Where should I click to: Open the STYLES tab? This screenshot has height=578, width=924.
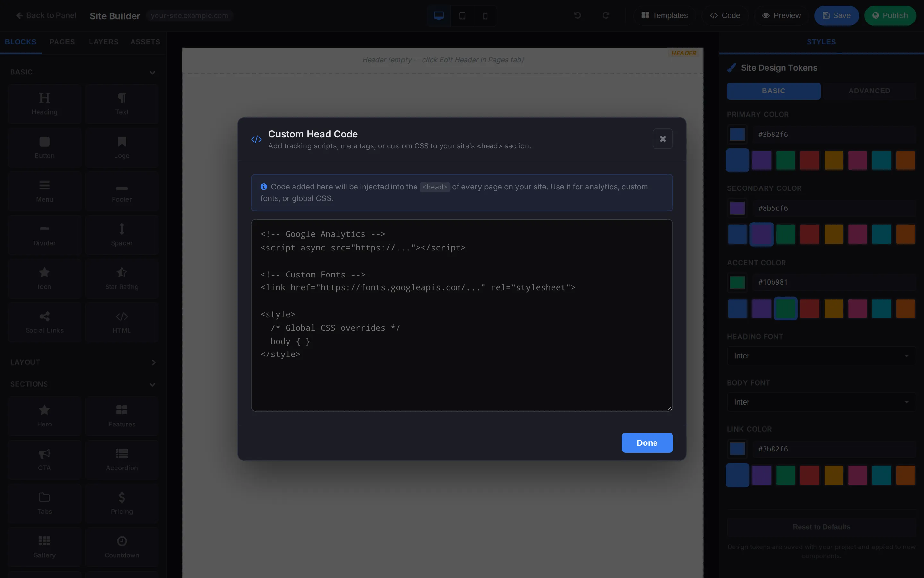click(821, 42)
